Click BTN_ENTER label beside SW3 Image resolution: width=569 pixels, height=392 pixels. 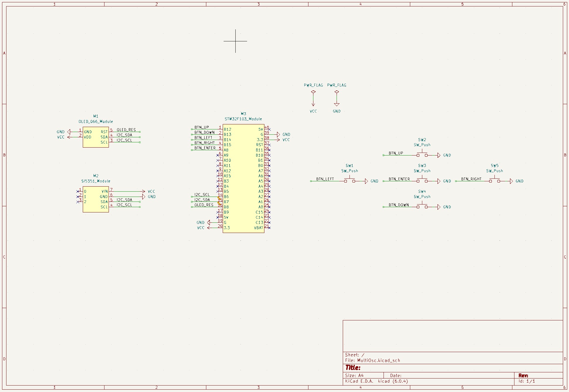pyautogui.click(x=399, y=179)
